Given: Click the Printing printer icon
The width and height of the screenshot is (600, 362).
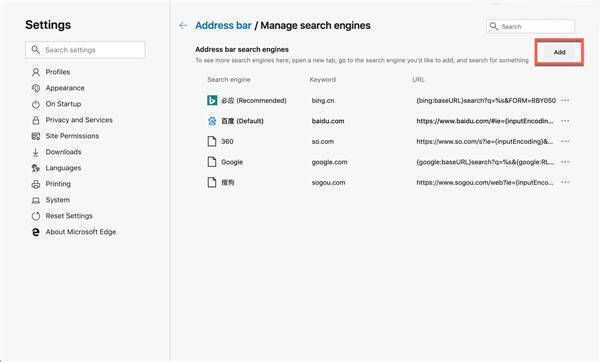Looking at the screenshot, I should click(x=36, y=184).
